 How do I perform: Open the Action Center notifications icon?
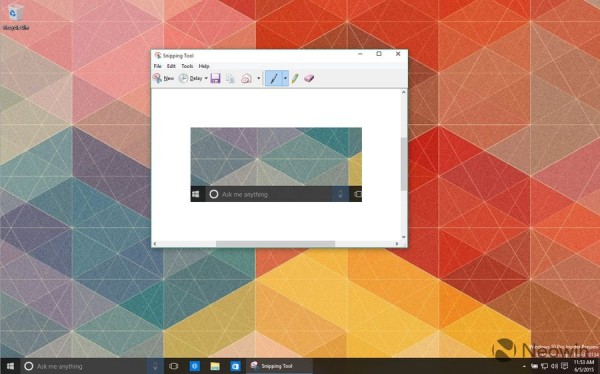[564, 367]
